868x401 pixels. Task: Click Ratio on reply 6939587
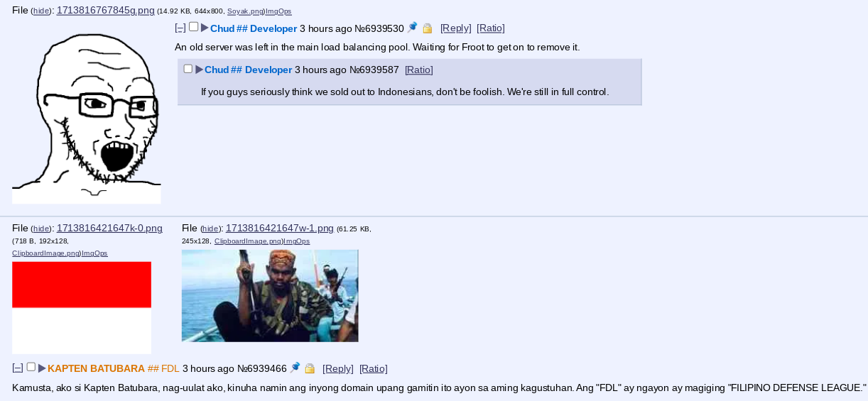coord(419,70)
